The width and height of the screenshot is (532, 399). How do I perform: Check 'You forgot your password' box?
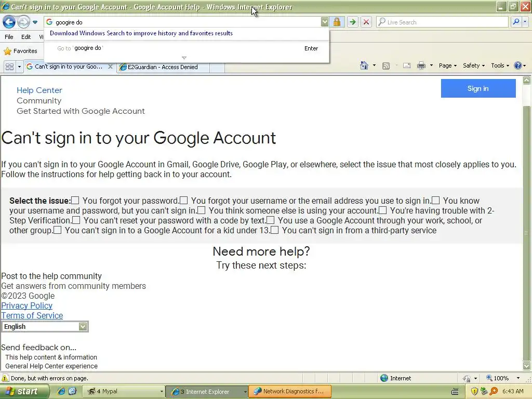pyautogui.click(x=75, y=201)
